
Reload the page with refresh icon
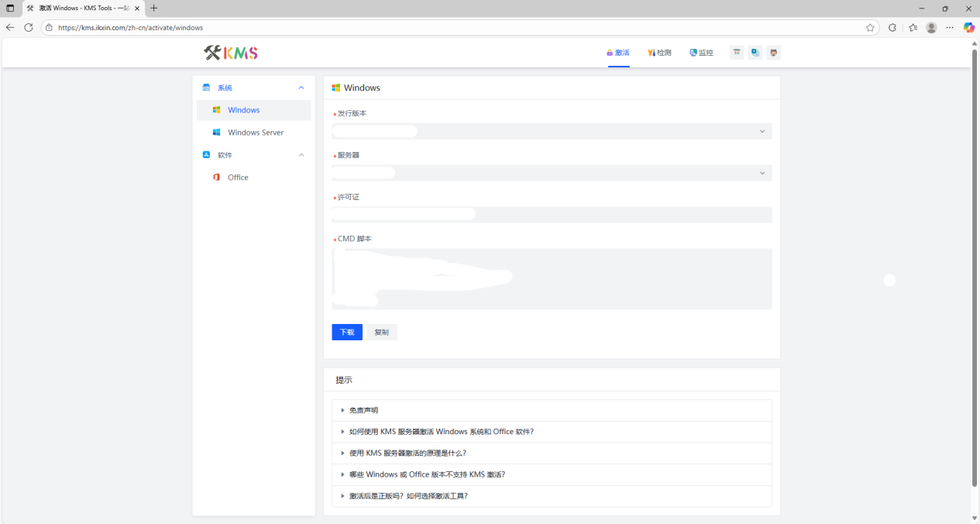[x=29, y=27]
